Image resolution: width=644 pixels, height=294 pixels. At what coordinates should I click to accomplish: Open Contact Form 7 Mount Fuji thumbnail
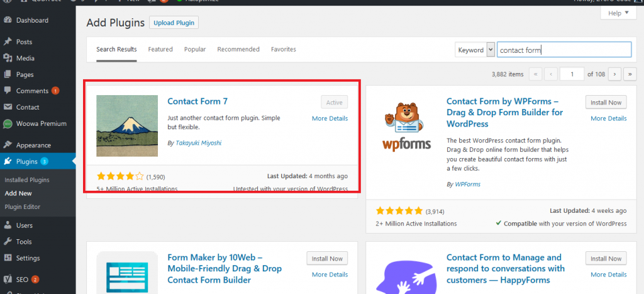pos(127,126)
